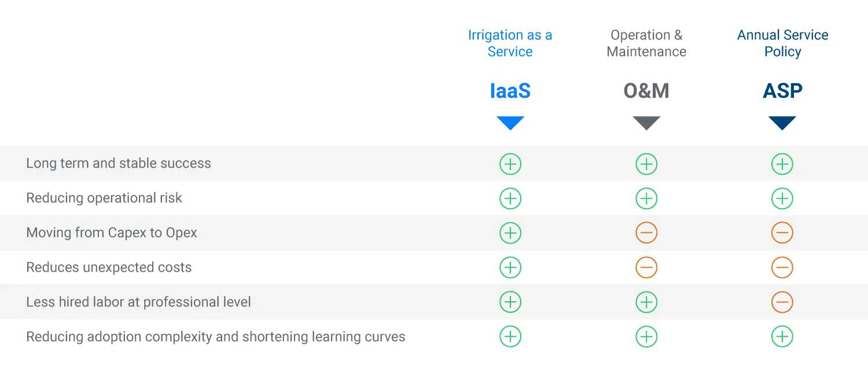The height and width of the screenshot is (388, 868).
Task: Click the IaaS plus icon for Long term success
Action: pyautogui.click(x=510, y=164)
